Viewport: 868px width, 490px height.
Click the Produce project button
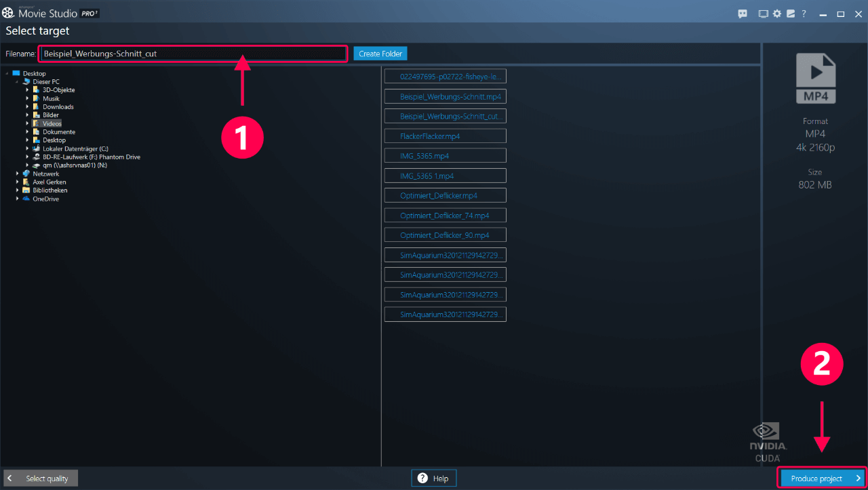[822, 478]
